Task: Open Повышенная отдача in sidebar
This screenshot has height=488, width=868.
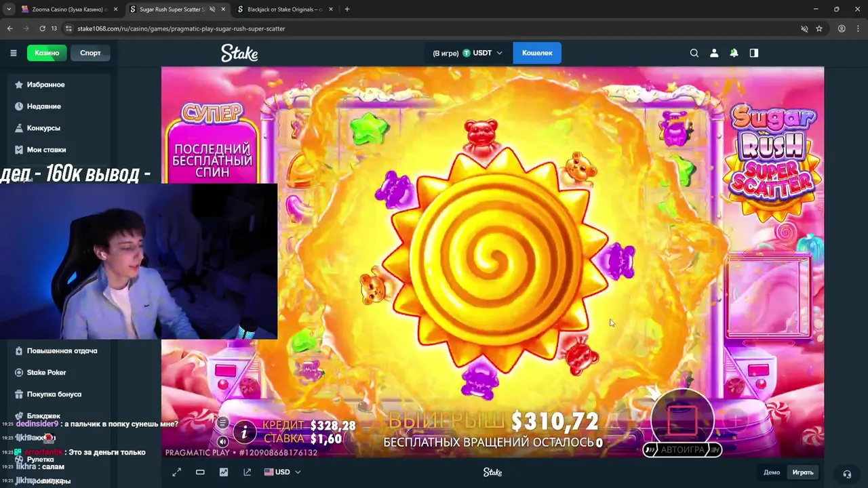Action: [62, 351]
